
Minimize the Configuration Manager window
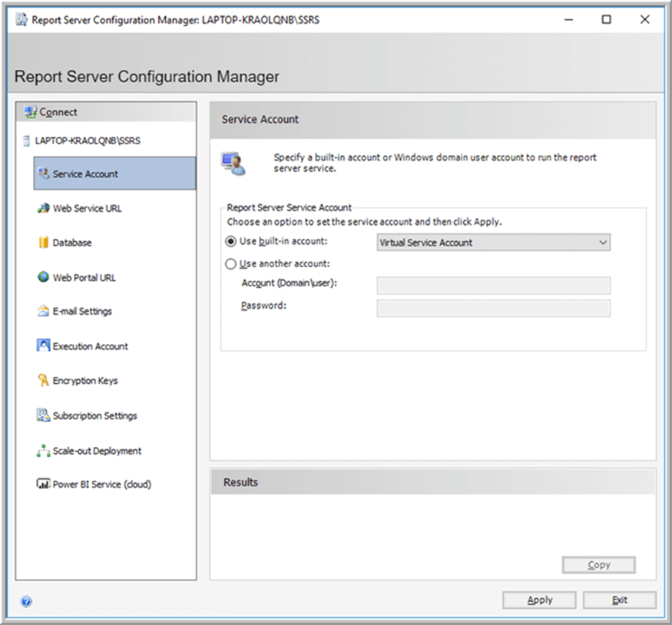(569, 20)
